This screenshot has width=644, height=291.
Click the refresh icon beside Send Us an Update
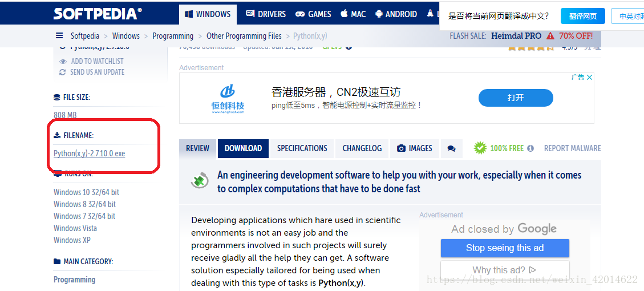63,72
